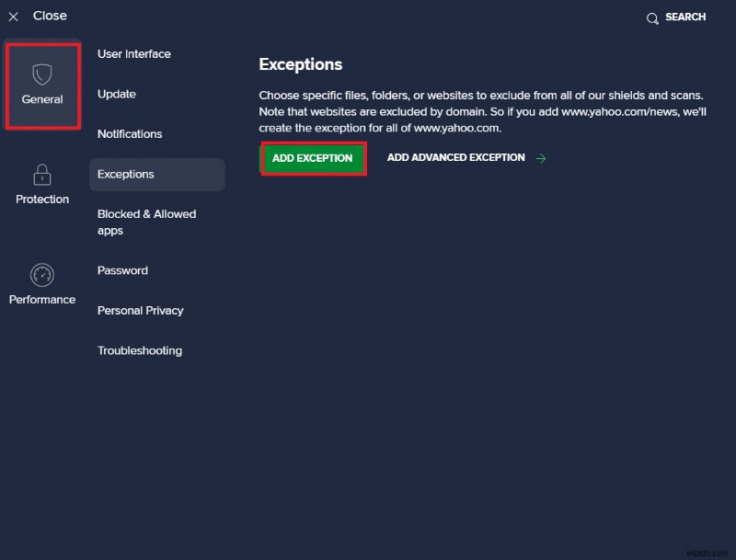Open User Interface settings
736x560 pixels.
(134, 54)
